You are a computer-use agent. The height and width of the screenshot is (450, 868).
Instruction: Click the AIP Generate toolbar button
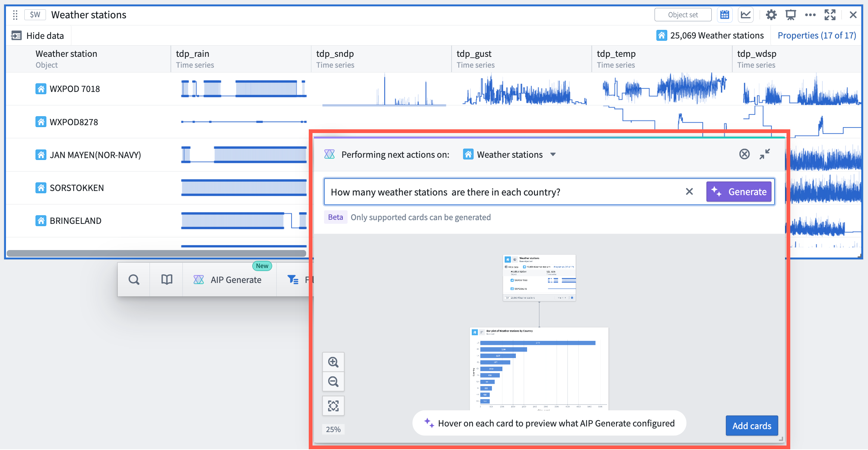[229, 280]
